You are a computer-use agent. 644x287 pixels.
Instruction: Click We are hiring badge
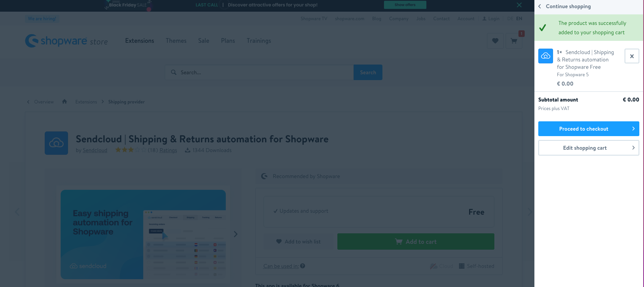[x=42, y=19]
